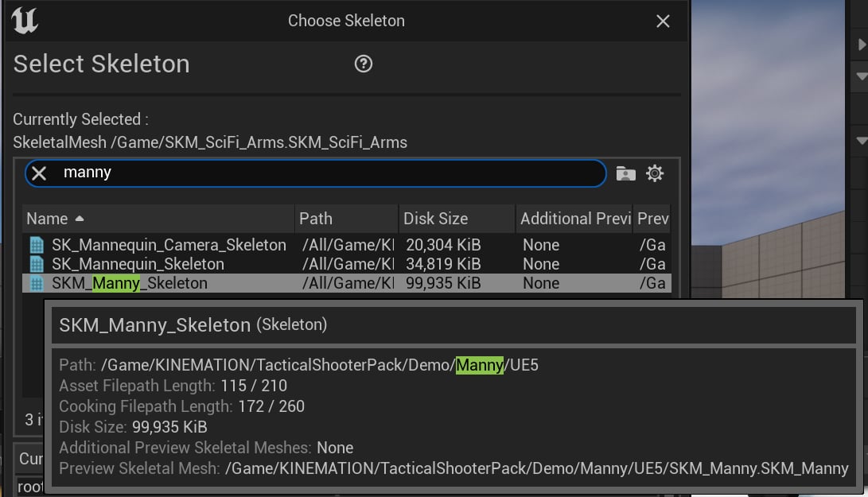
Task: Open asset picker settings gear
Action: point(654,173)
